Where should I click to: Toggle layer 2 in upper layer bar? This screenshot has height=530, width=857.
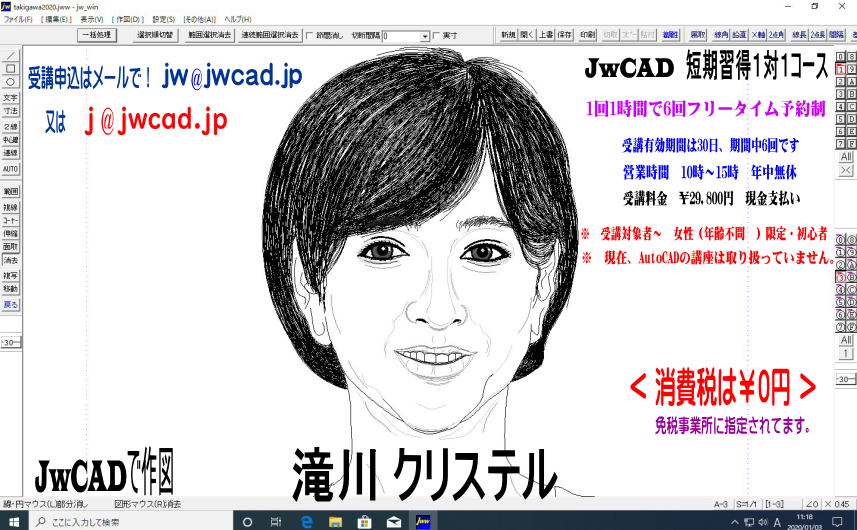coord(841,81)
